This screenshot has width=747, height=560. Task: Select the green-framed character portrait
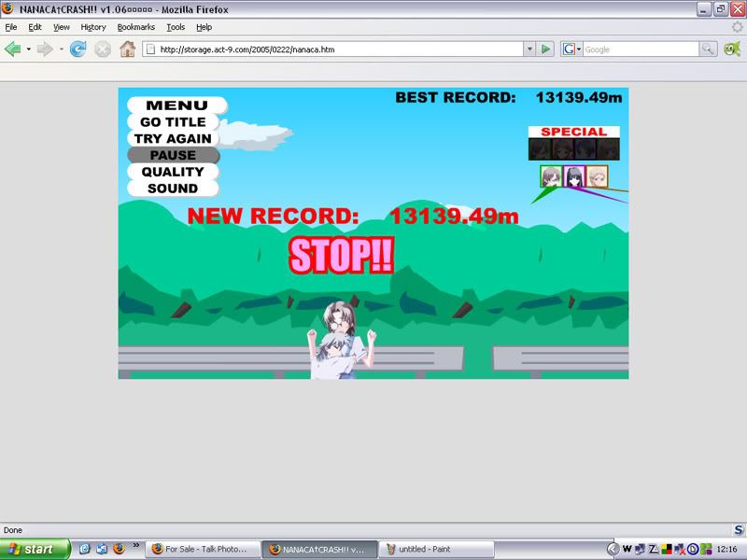(x=551, y=176)
